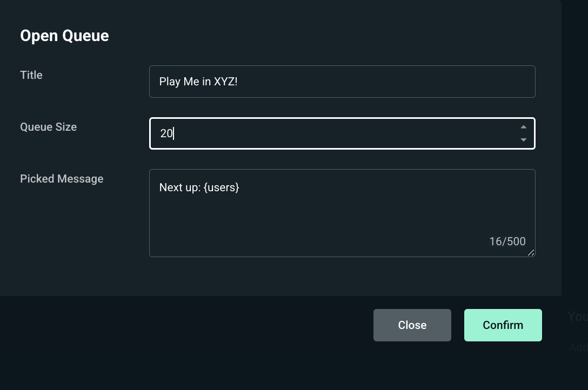Screen dimensions: 588x390
Task: Click the down arrow on Queue Size spinner
Action: pyautogui.click(x=523, y=139)
